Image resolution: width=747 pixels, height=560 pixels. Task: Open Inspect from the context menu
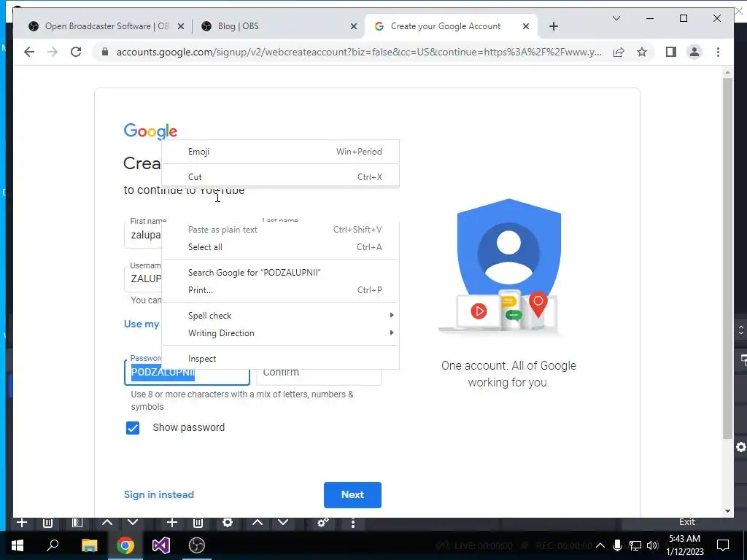280,359
